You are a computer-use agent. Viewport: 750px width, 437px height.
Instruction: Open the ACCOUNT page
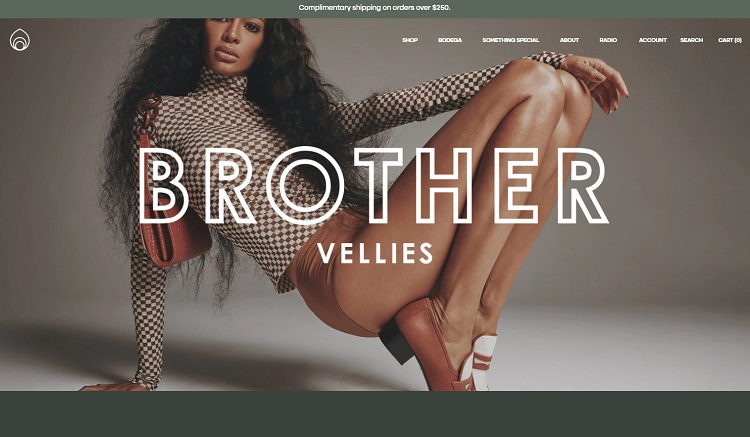click(x=653, y=40)
